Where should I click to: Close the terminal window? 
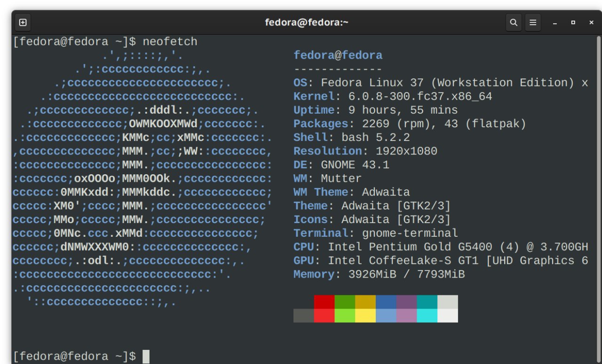coord(591,23)
